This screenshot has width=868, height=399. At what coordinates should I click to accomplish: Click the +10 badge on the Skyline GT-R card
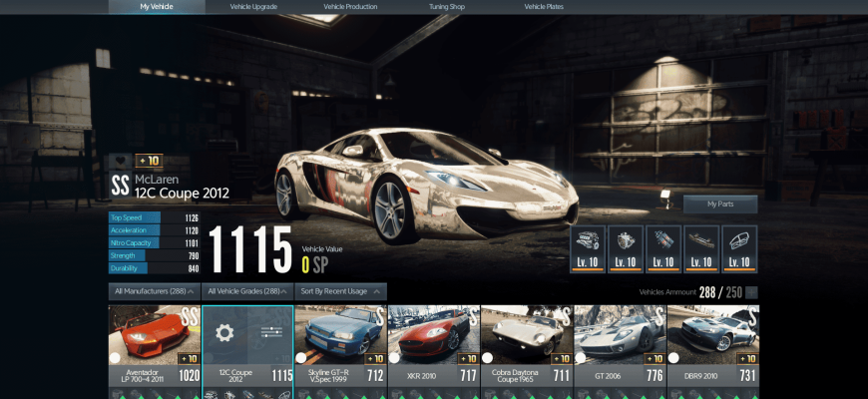click(375, 359)
